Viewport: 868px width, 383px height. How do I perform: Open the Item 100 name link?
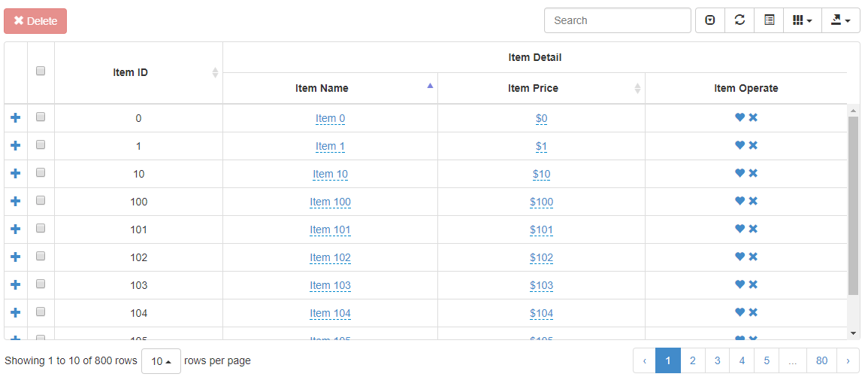point(331,202)
